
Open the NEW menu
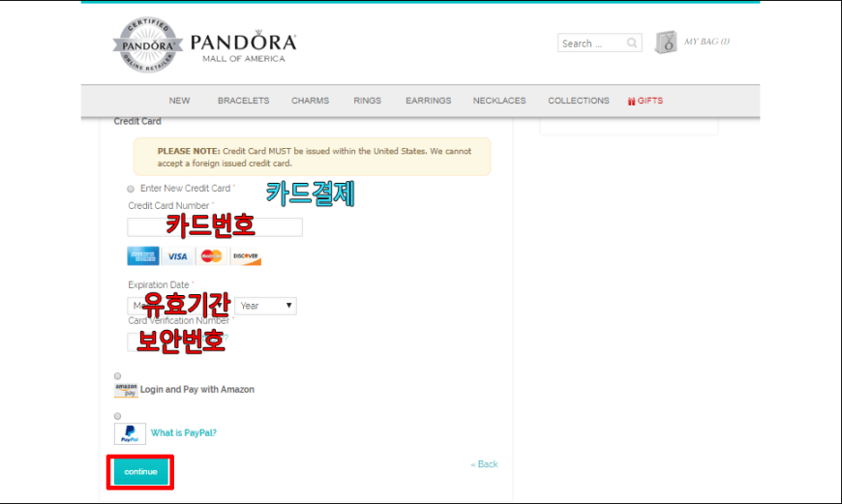click(179, 101)
